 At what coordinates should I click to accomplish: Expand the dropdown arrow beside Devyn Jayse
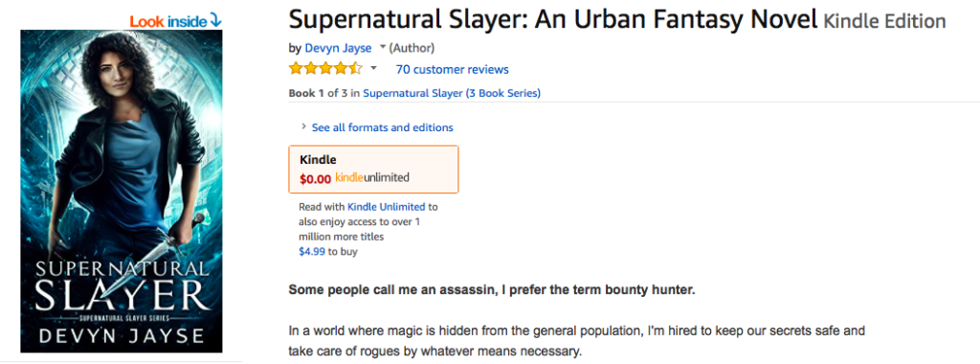click(383, 48)
